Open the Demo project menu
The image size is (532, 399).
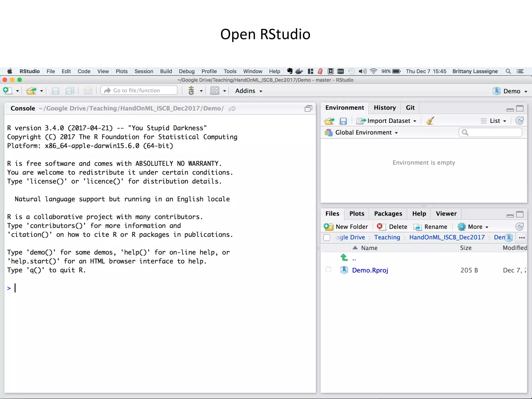coord(510,91)
